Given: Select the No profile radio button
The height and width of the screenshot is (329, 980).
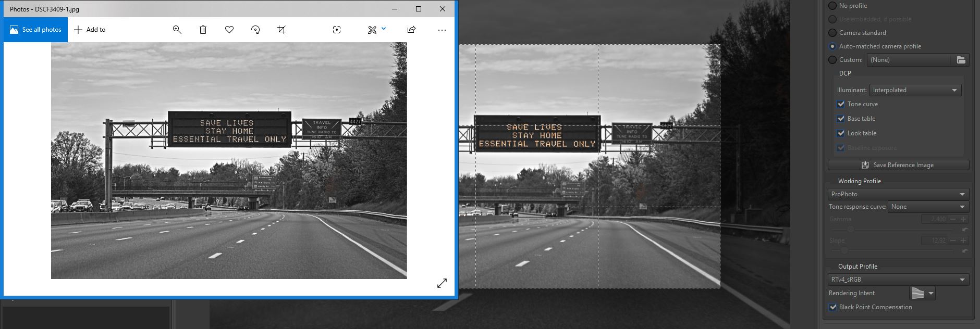Looking at the screenshot, I should tap(832, 6).
